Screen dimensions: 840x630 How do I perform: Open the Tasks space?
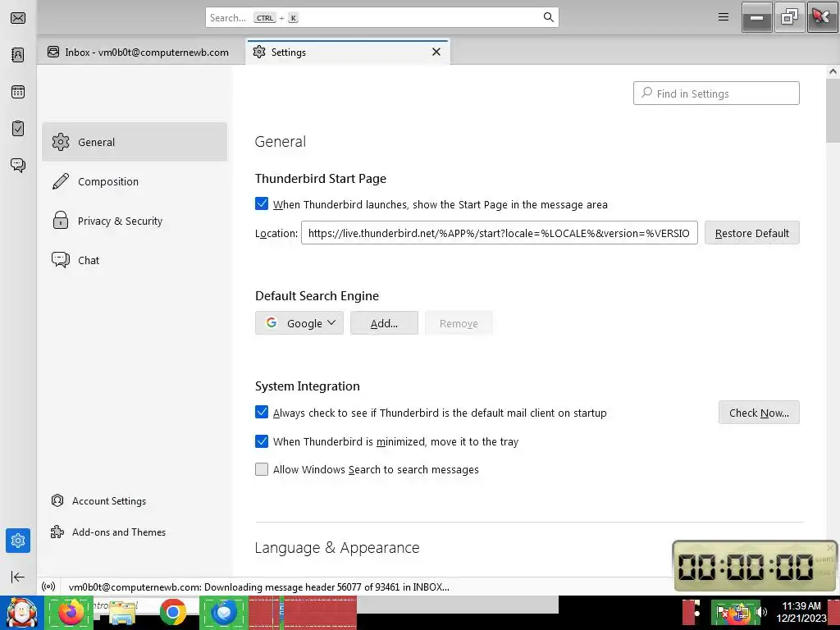click(x=18, y=129)
